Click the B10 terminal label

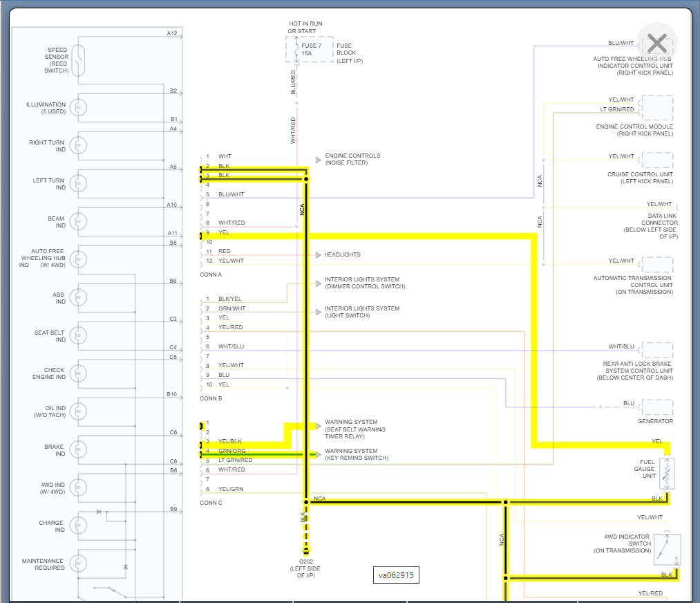point(172,394)
